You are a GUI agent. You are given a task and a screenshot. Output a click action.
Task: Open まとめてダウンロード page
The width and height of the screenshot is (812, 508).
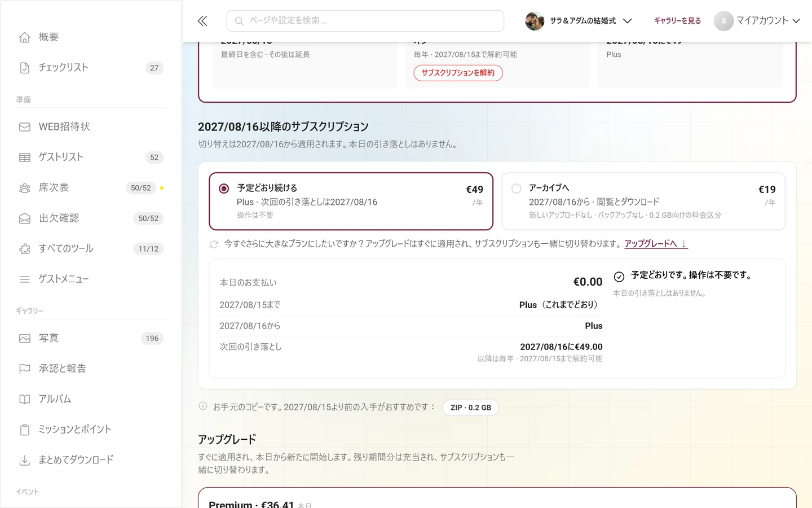pyautogui.click(x=91, y=461)
